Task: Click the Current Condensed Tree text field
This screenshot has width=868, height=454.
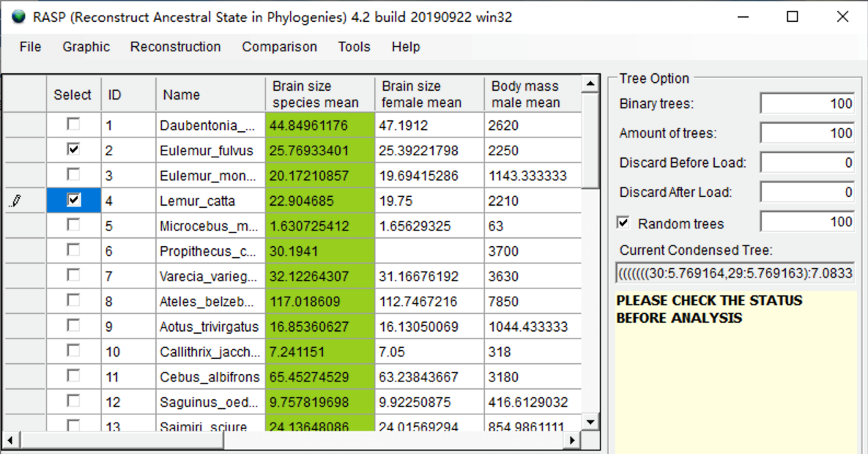Action: click(735, 273)
